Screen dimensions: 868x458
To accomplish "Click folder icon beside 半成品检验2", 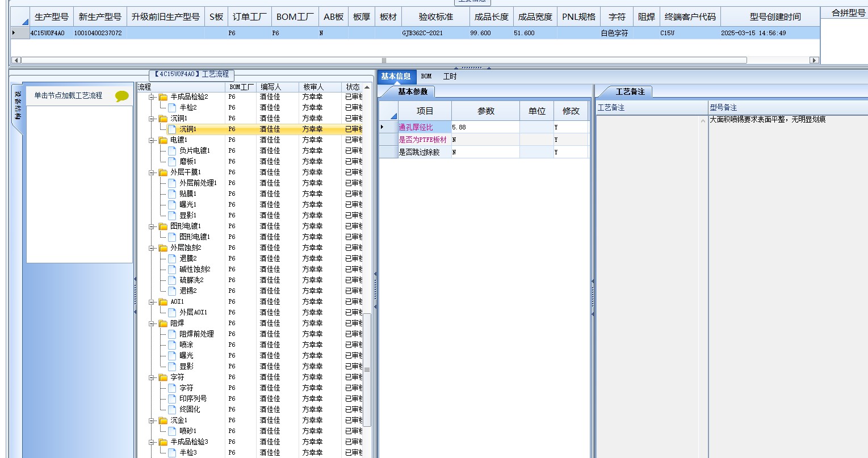I will coord(163,97).
